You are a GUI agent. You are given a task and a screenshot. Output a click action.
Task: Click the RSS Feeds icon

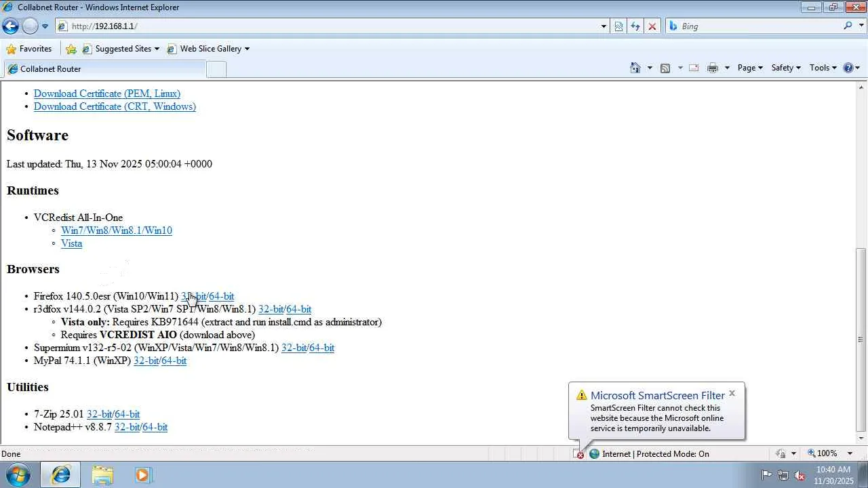pos(665,68)
